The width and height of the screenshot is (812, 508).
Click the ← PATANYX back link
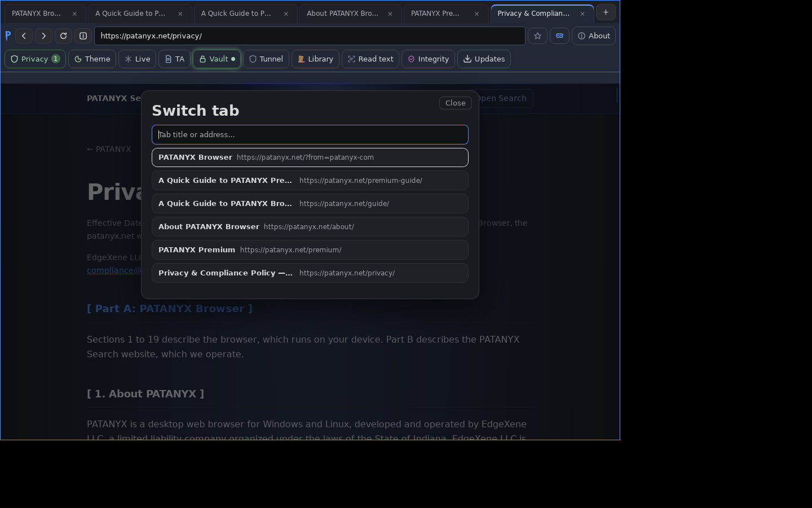[109, 149]
